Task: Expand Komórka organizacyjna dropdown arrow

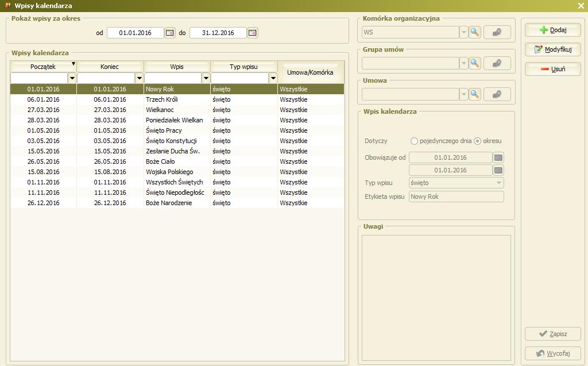Action: 464,32
